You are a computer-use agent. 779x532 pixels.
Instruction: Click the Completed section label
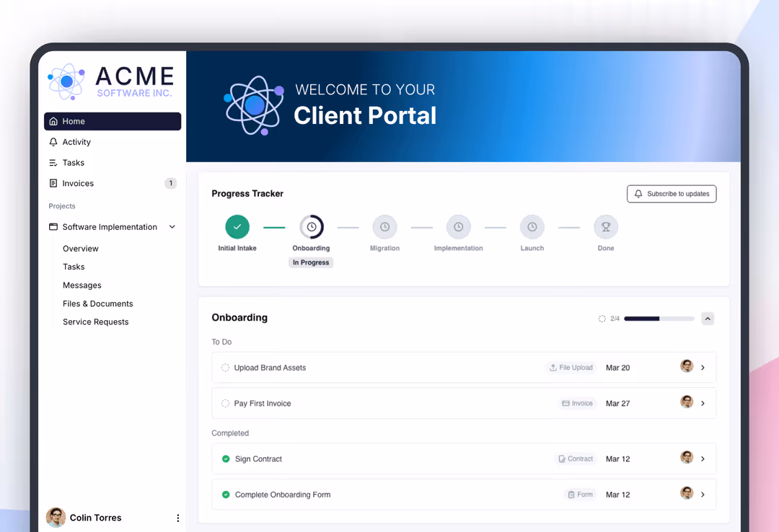(x=230, y=433)
